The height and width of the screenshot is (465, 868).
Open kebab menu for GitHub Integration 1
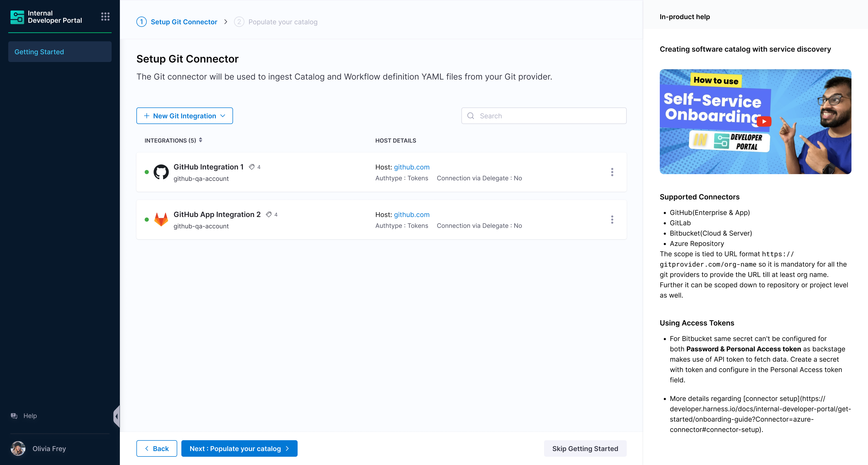(x=612, y=172)
